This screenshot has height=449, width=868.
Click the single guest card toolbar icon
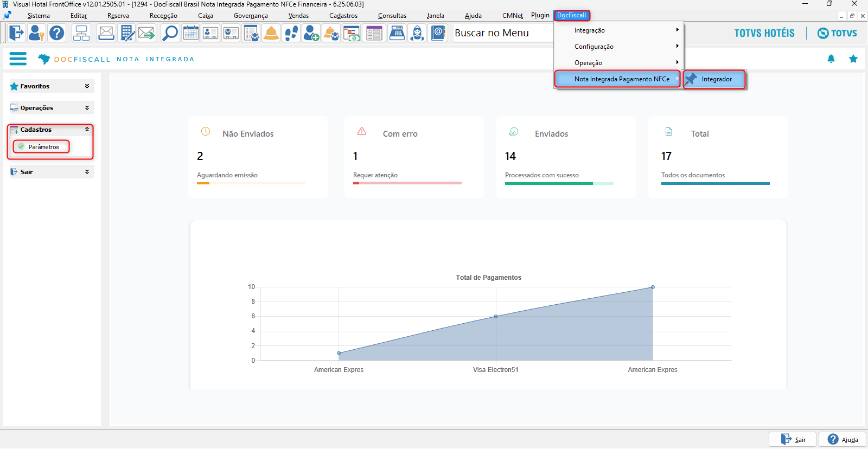(x=210, y=33)
